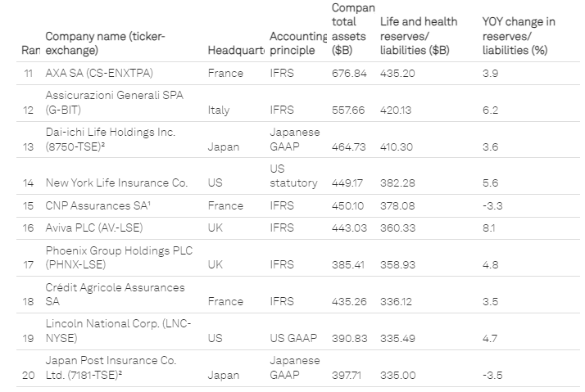This screenshot has width=585, height=392.
Task: Click Japan Post Insurance Co. entry
Action: tap(111, 367)
